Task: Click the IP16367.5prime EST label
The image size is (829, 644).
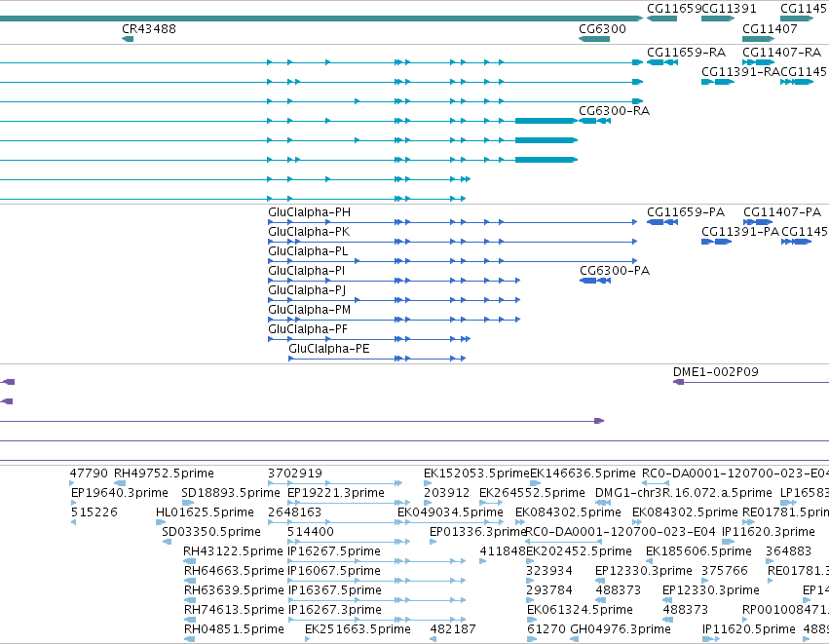Action: 335,590
